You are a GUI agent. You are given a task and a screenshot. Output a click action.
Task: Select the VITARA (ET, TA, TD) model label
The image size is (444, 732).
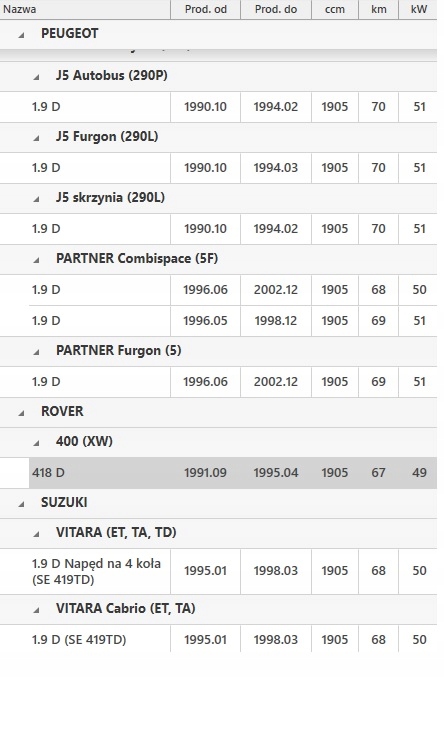(x=116, y=532)
